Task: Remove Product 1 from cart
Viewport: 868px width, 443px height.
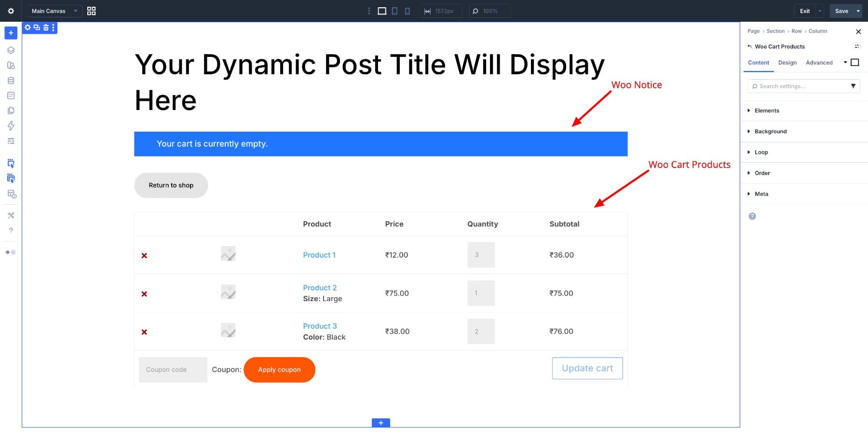Action: point(144,256)
